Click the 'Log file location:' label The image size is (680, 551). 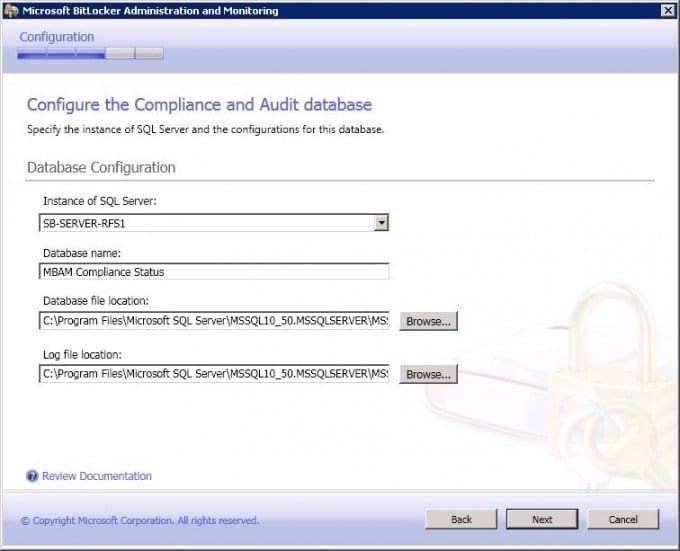point(82,355)
